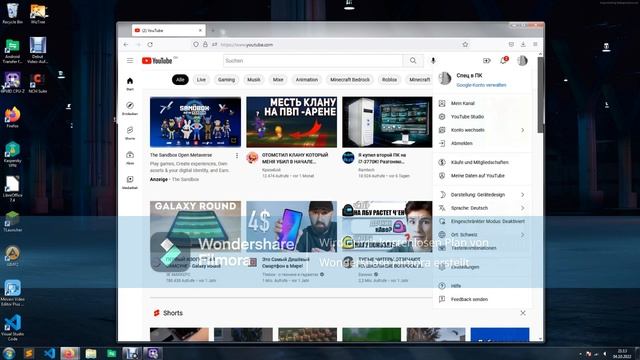Image resolution: width=640 pixels, height=360 pixels.
Task: Open The Sandbox video thumbnail
Action: coord(195,122)
